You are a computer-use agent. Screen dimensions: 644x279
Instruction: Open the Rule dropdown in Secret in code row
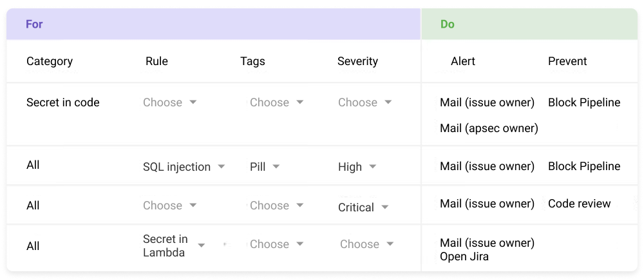(169, 102)
